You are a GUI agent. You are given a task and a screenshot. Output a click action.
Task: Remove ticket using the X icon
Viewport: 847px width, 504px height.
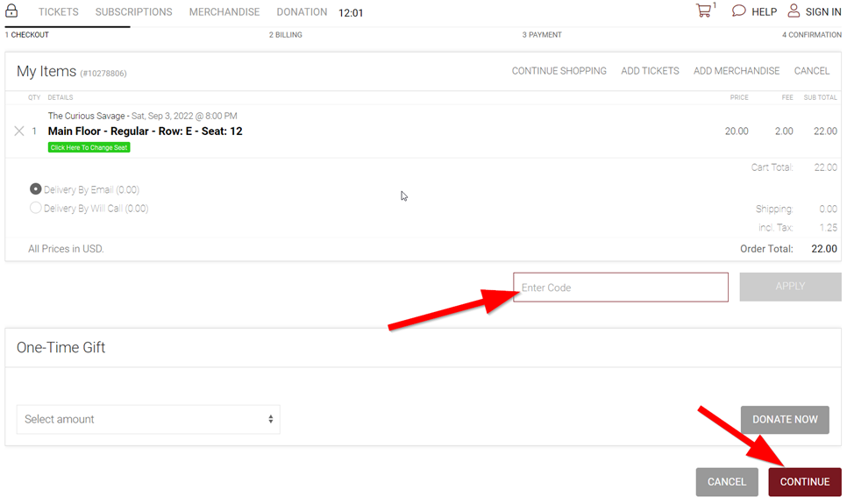click(19, 131)
